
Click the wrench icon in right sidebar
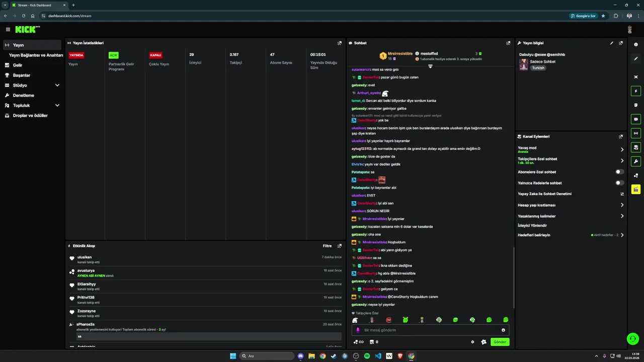[636, 161]
